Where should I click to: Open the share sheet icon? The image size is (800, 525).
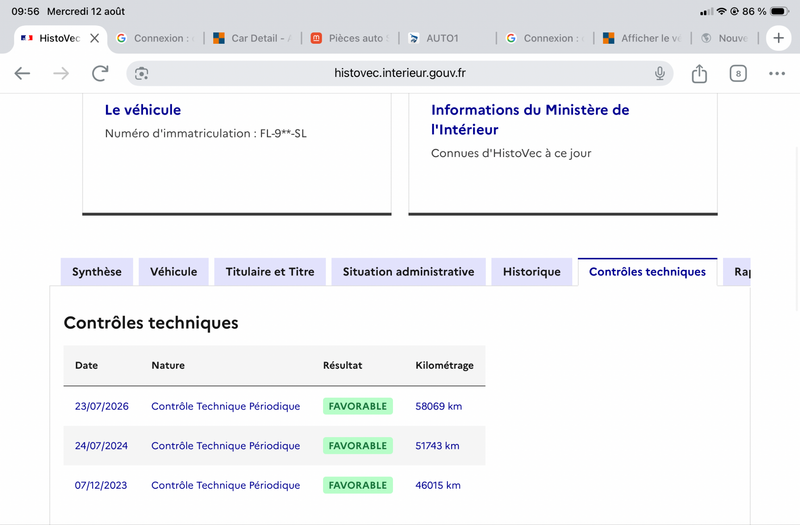699,73
